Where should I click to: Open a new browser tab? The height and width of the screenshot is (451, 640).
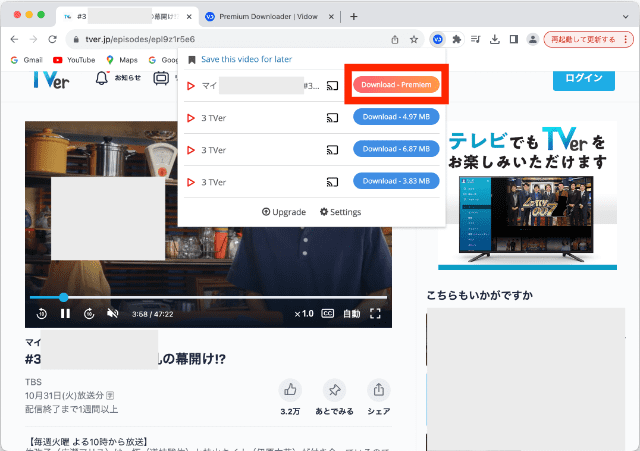click(354, 17)
